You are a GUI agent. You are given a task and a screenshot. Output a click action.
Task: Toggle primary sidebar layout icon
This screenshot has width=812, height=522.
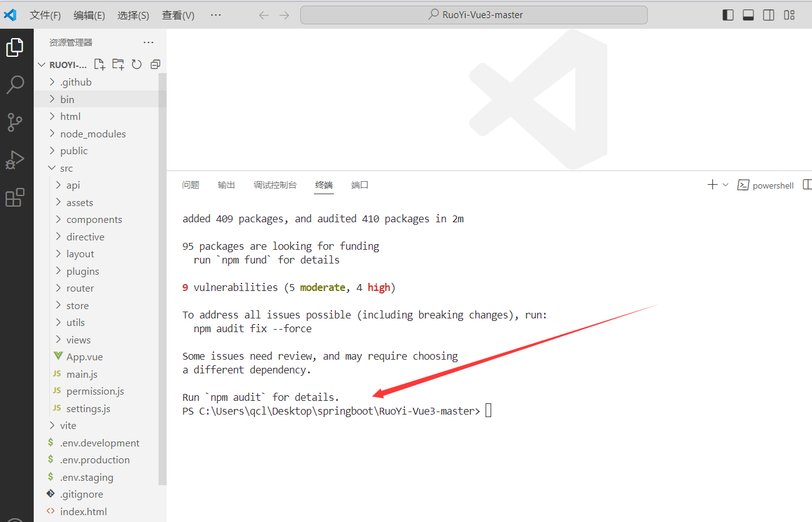click(728, 15)
